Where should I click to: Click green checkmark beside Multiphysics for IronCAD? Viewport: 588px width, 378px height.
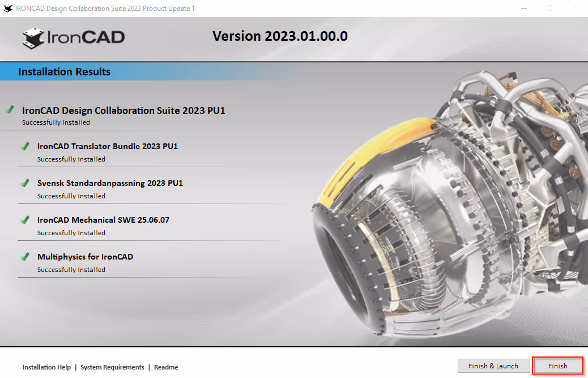click(25, 257)
